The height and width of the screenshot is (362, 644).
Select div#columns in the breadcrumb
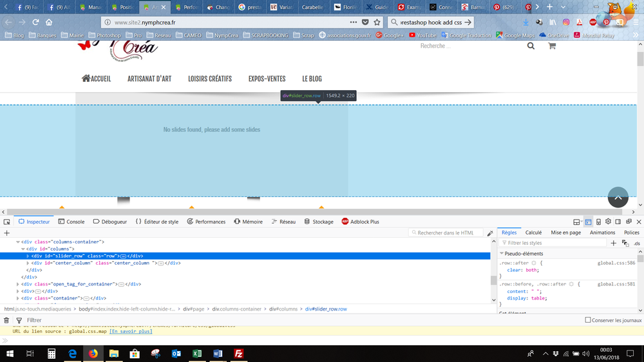[x=283, y=309]
